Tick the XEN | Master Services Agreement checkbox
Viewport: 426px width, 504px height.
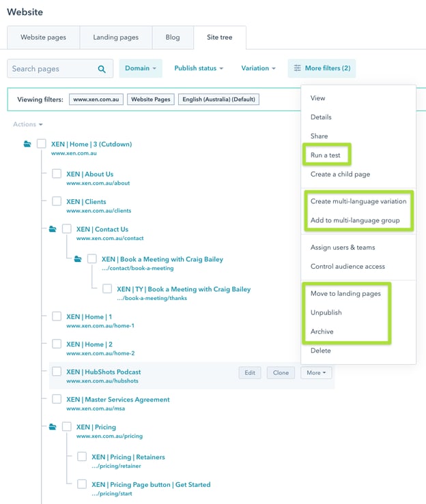pyautogui.click(x=57, y=399)
